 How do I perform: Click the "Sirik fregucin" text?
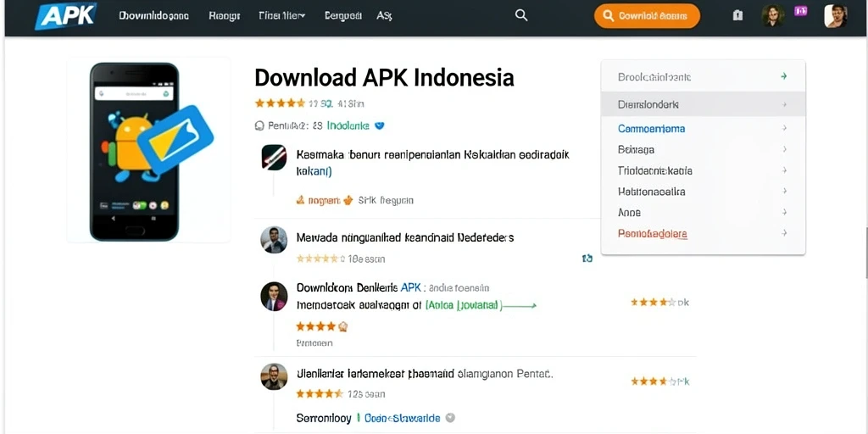click(386, 200)
